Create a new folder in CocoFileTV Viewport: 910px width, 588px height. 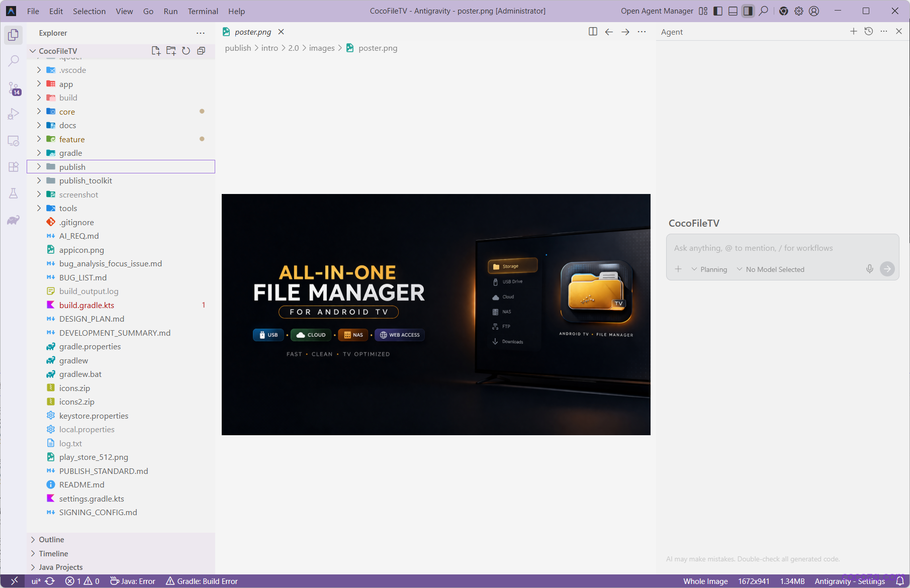click(171, 51)
